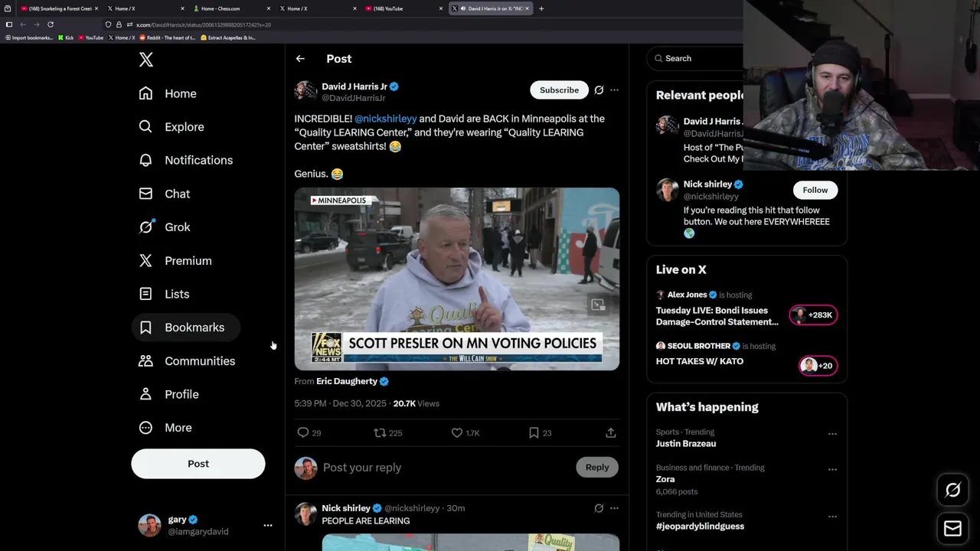This screenshot has width=980, height=551.
Task: Click the picture-in-picture icon on video
Action: [598, 305]
